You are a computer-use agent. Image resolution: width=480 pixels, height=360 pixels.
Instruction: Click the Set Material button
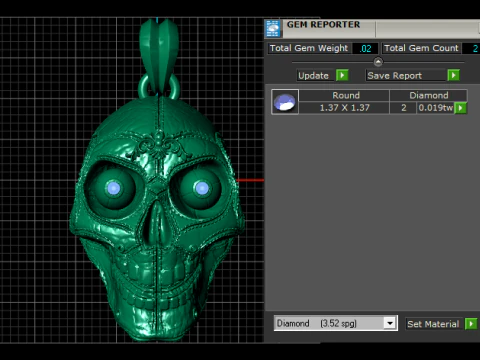click(433, 324)
